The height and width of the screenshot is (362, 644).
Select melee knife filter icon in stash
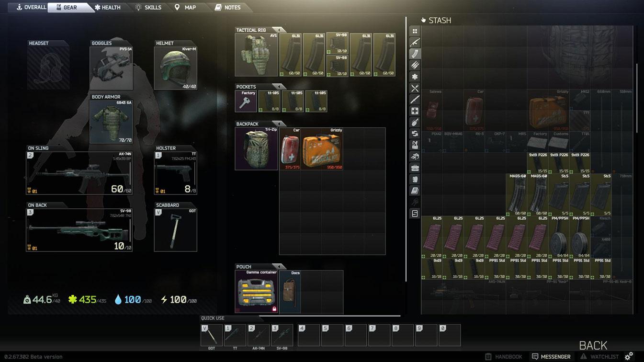point(415,100)
